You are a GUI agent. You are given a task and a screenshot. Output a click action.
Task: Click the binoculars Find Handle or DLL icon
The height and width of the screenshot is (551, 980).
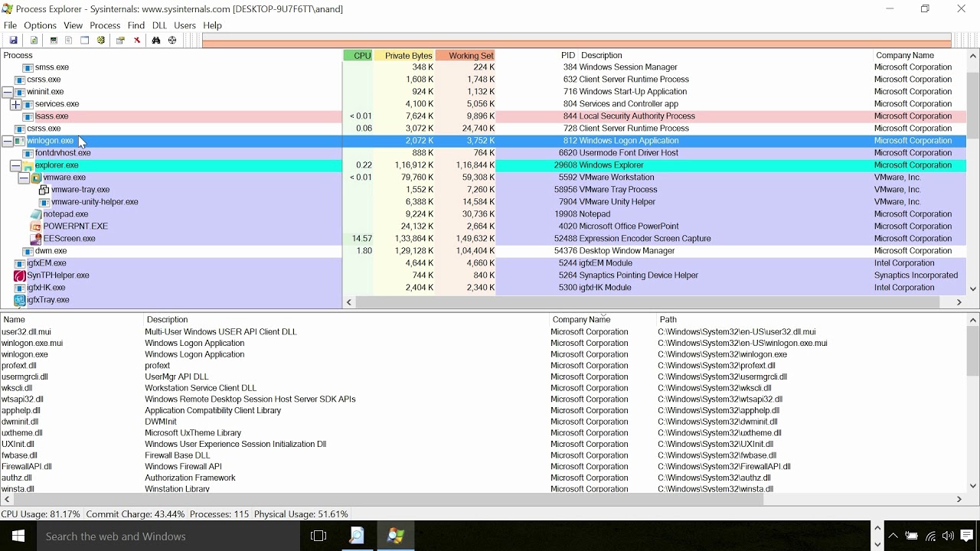[156, 41]
